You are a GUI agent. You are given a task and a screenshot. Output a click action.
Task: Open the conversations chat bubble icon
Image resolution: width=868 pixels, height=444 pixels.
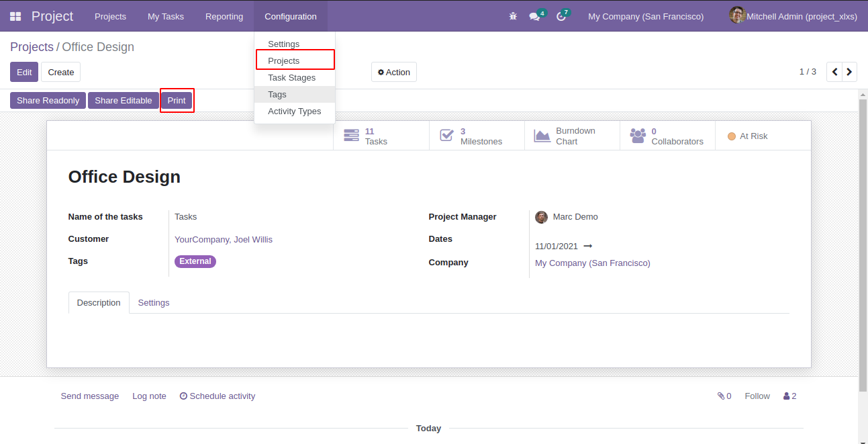(x=534, y=17)
